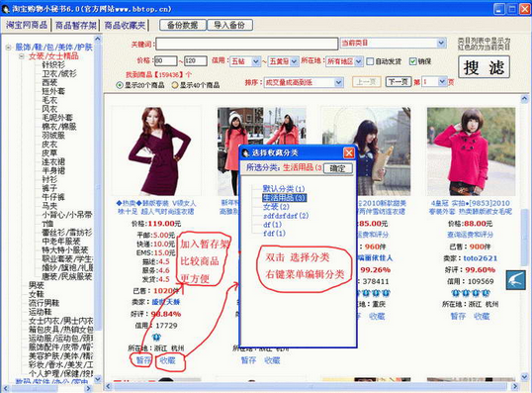
Task: Click the icon in 选择收藏分类 dialog title
Action: tap(245, 153)
